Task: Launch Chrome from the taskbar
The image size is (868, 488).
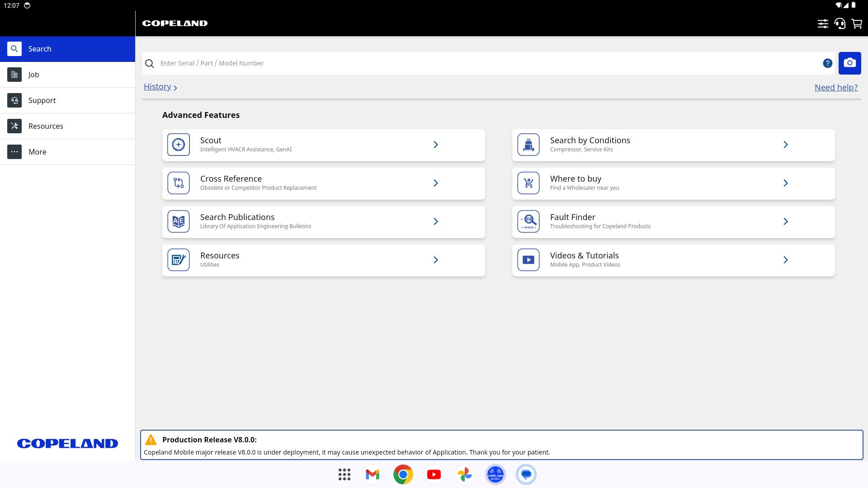Action: point(403,474)
